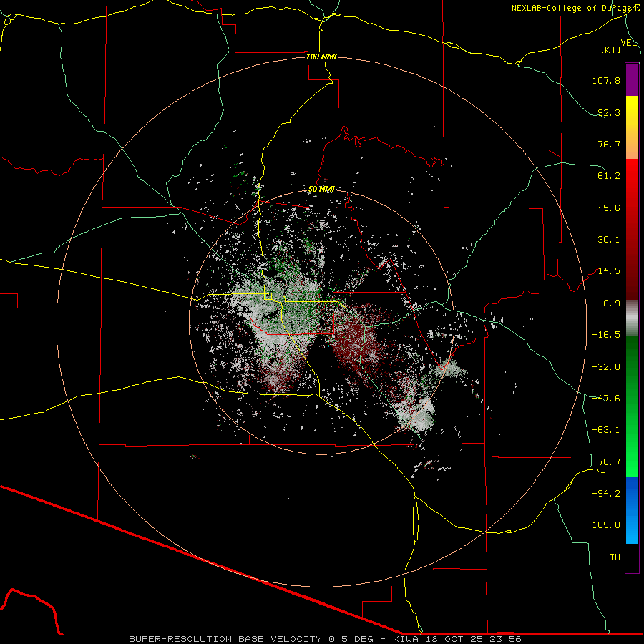The width and height of the screenshot is (644, 644).
Task: Click the [KT] units label
Action: pos(611,49)
